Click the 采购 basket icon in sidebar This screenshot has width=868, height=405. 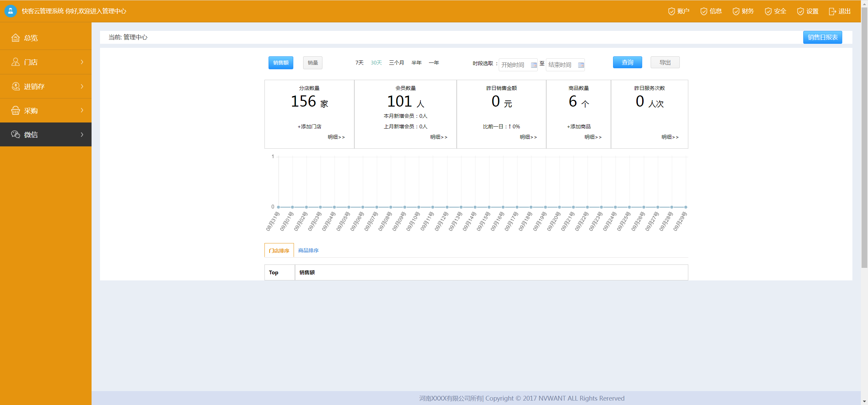point(16,110)
